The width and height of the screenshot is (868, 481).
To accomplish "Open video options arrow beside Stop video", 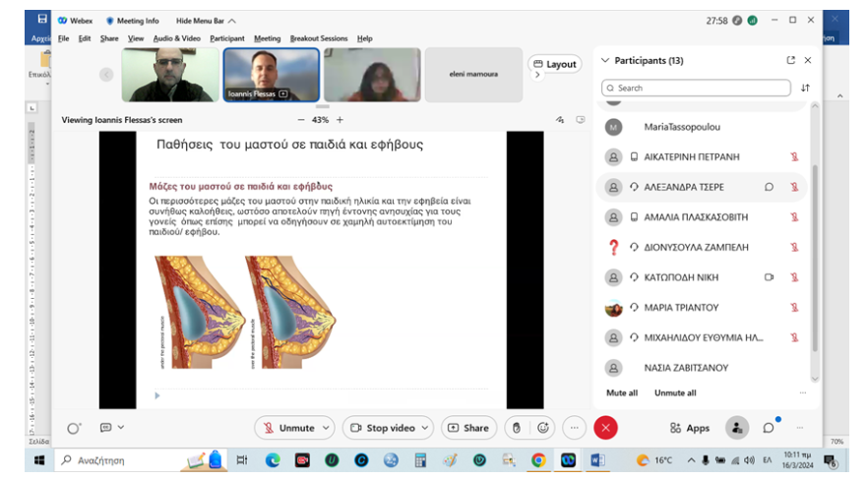I will point(424,428).
